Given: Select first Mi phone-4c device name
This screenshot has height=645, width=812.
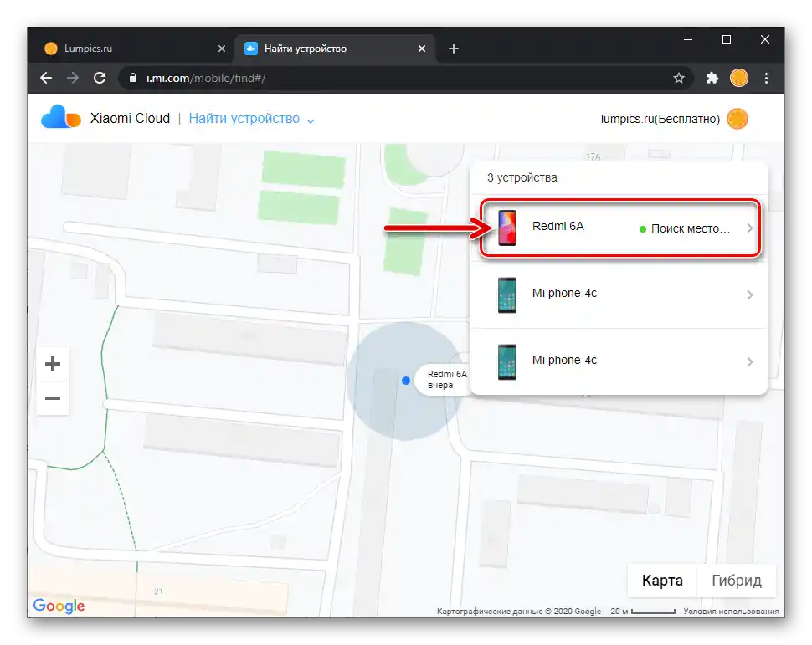Looking at the screenshot, I should (564, 293).
